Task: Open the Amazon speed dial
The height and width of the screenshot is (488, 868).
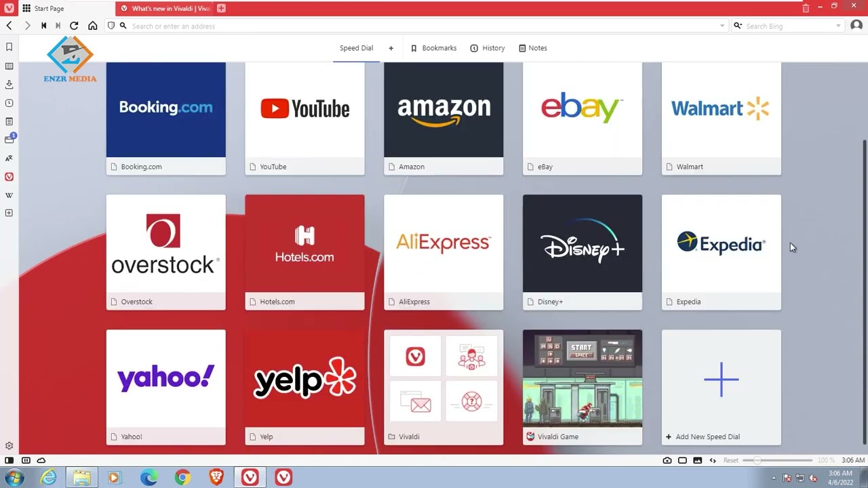Action: tap(443, 119)
